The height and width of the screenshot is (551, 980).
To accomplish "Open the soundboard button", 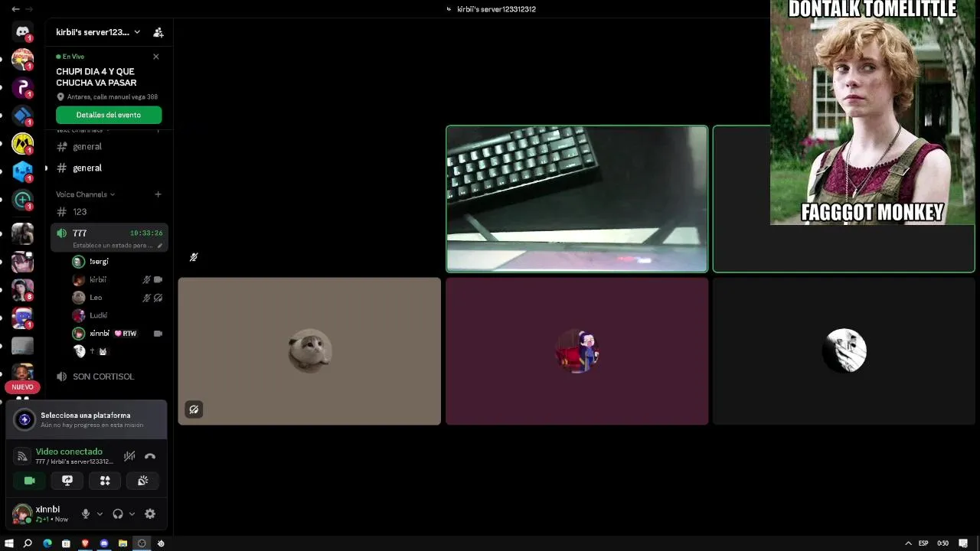I will [142, 481].
